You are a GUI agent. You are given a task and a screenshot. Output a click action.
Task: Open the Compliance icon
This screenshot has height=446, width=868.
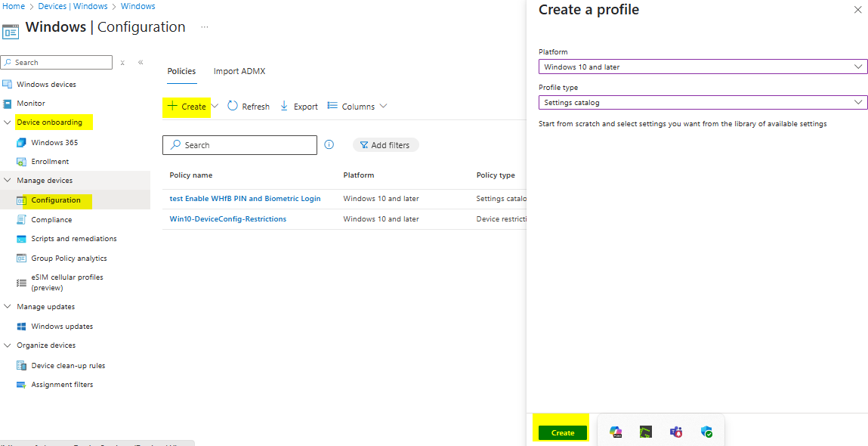(x=22, y=219)
